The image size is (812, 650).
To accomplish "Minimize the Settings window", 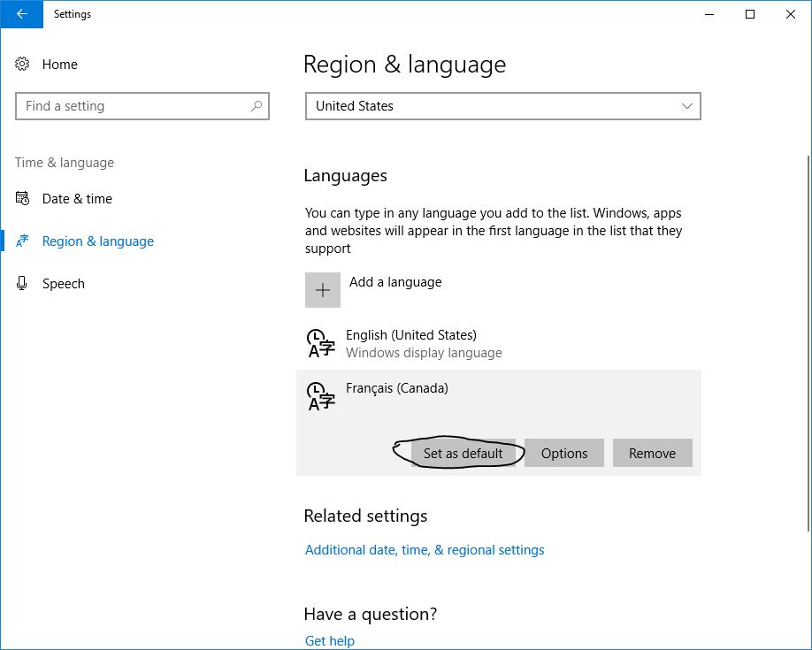I will (x=709, y=14).
